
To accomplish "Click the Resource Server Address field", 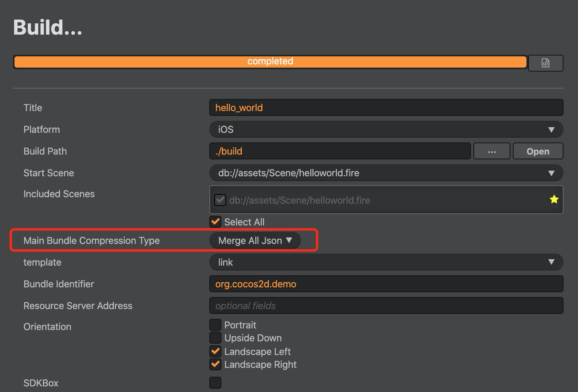I will [x=386, y=306].
